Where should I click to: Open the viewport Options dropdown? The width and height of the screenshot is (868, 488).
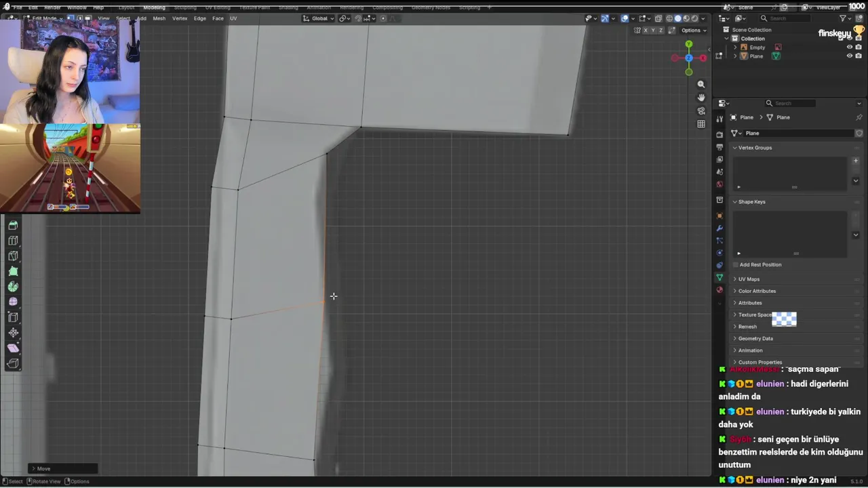click(693, 30)
